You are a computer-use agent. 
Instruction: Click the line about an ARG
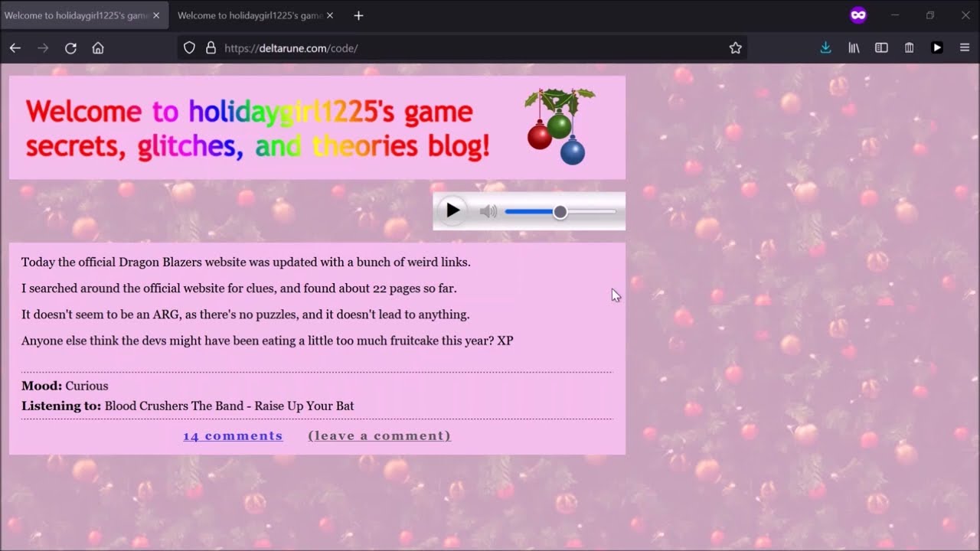click(x=246, y=315)
